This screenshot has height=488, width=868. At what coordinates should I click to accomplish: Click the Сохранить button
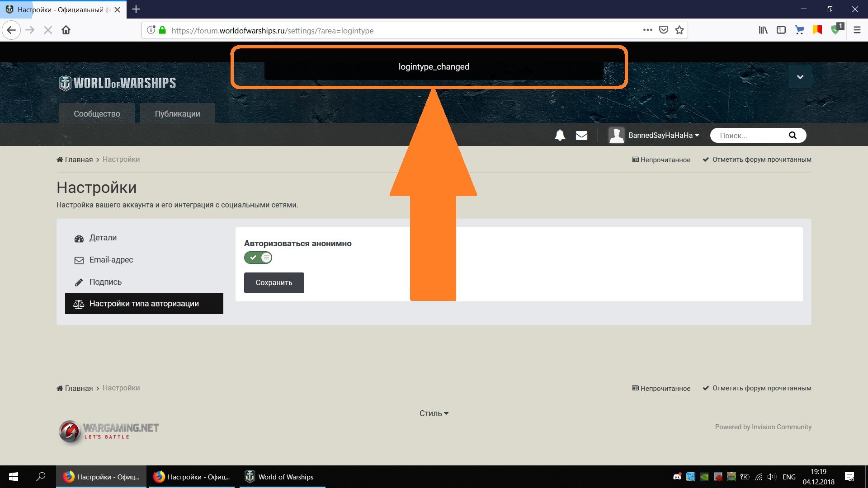(x=274, y=282)
